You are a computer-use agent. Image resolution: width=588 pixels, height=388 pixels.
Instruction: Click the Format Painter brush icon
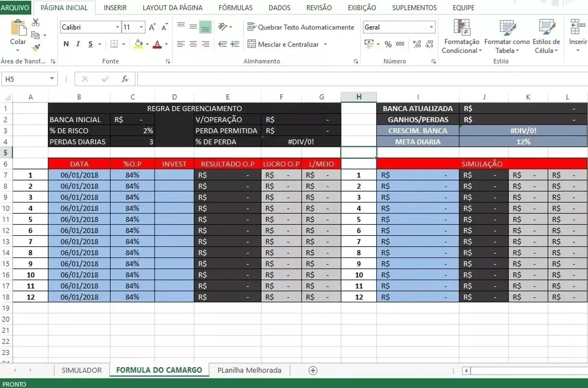point(36,47)
